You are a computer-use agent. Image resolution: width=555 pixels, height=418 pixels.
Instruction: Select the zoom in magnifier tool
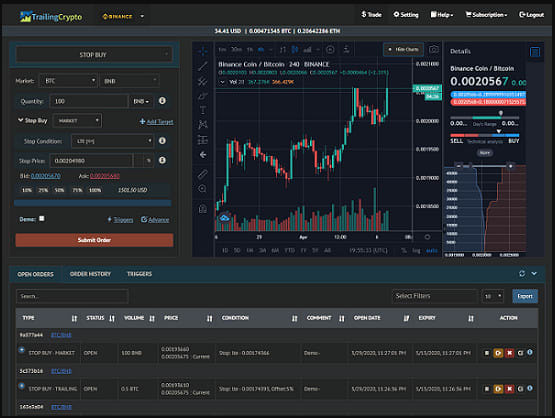coord(202,189)
